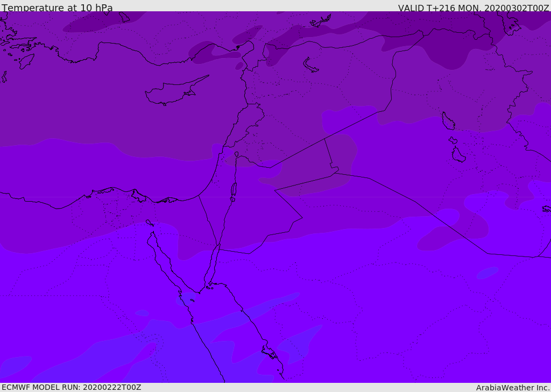Click the elongated lake in northern Syria
This screenshot has width=551, height=392.
[x=311, y=65]
